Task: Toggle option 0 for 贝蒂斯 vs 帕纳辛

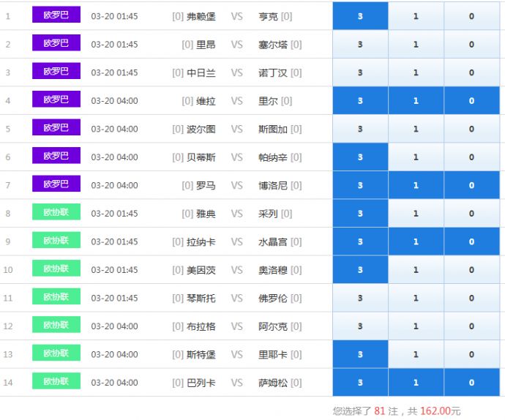Action: (x=471, y=157)
